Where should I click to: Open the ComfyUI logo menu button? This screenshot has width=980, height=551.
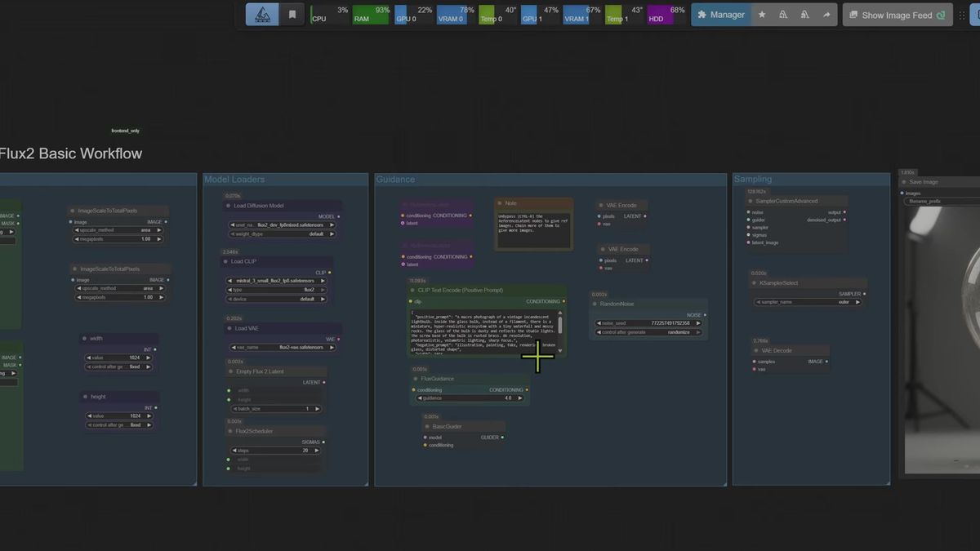[262, 15]
